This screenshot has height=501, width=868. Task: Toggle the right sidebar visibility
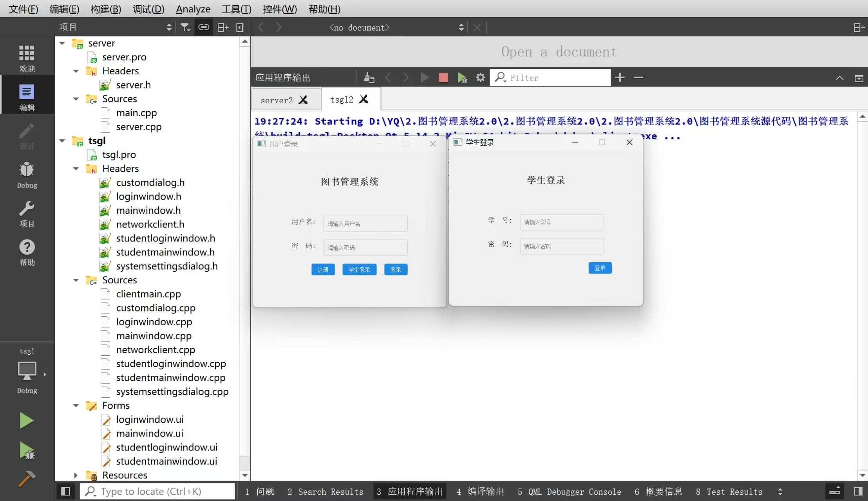click(x=858, y=491)
